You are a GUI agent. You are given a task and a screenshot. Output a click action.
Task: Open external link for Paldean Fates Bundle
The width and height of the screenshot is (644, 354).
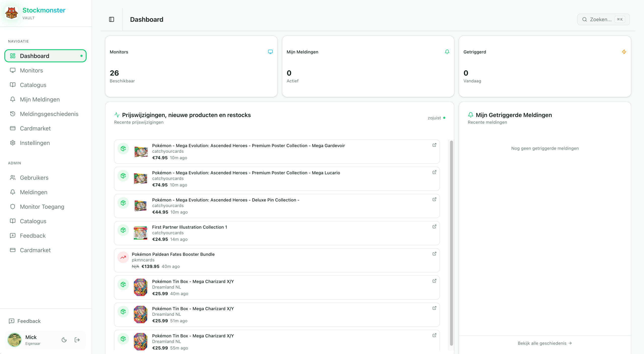pos(434,254)
